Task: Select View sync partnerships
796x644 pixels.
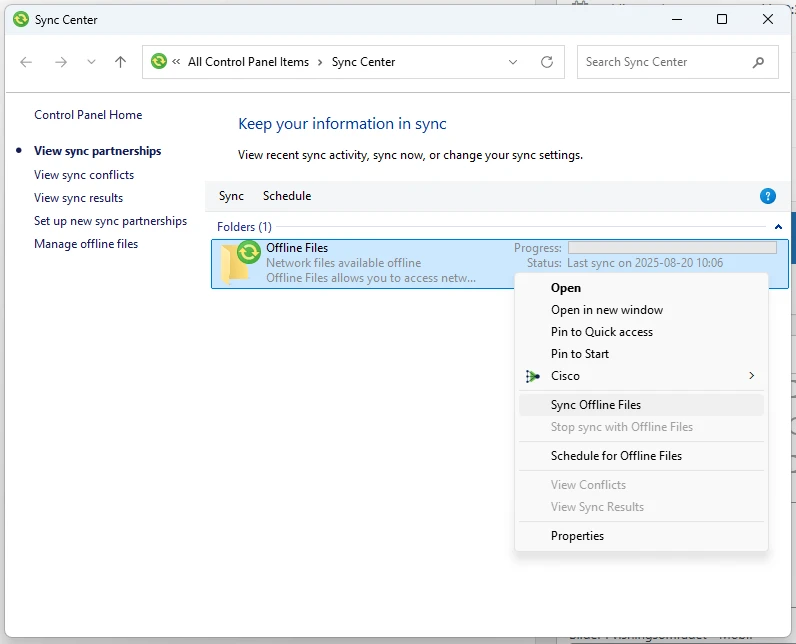Action: 97,151
